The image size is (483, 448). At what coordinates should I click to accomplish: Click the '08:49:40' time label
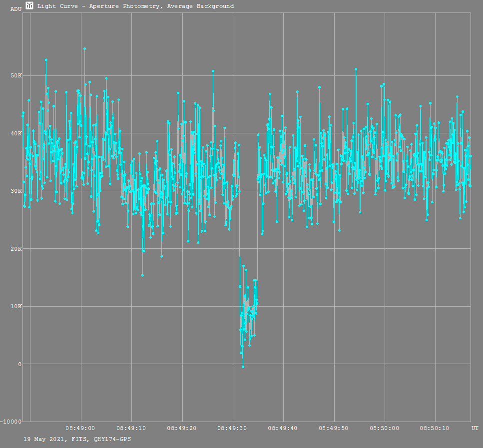click(x=283, y=429)
